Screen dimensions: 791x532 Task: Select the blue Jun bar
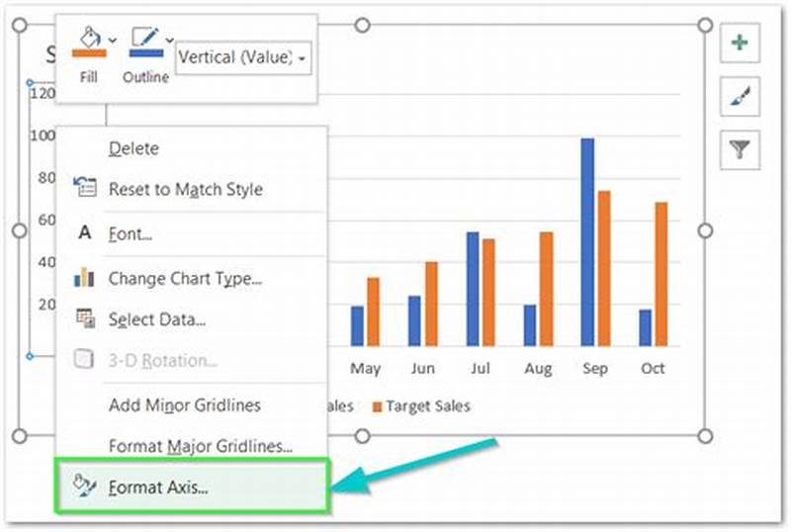[414, 321]
